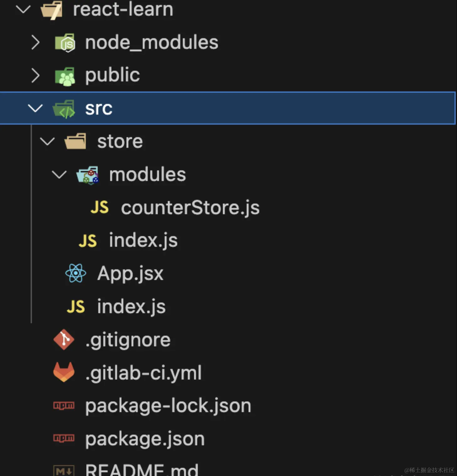The height and width of the screenshot is (476, 457).
Task: Collapse the react-learn root chevron
Action: [23, 9]
